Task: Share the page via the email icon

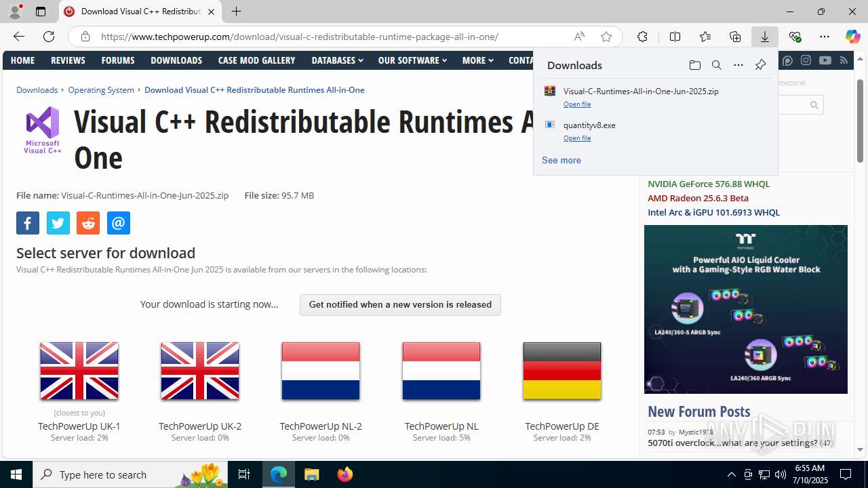Action: 118,223
